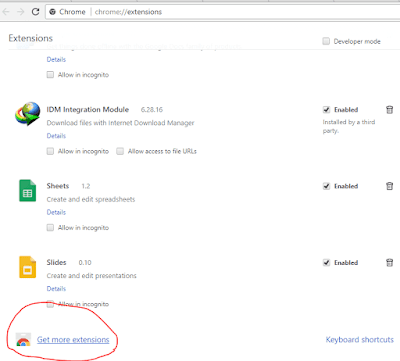Check Allow access to file URLs
400x361 pixels.
(x=120, y=151)
